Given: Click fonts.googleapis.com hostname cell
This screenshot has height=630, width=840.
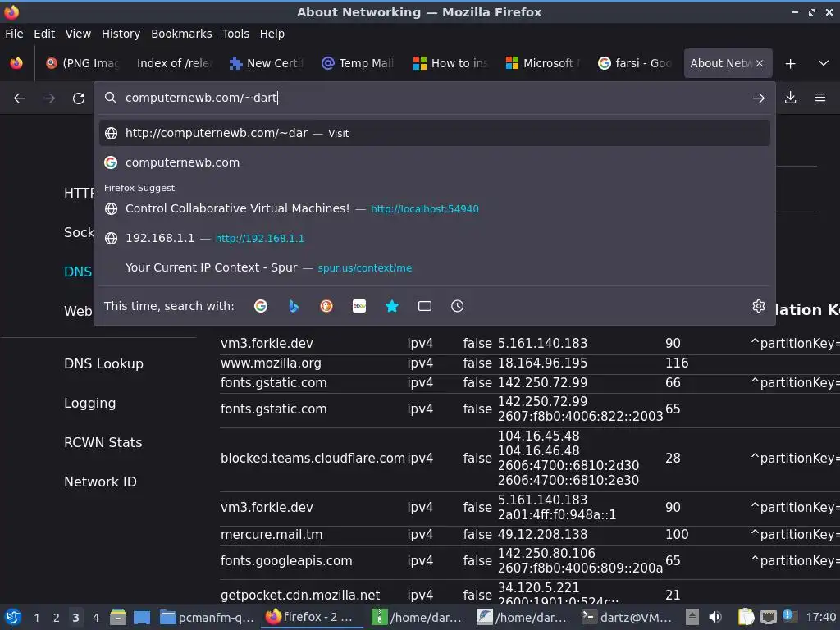Looking at the screenshot, I should click(286, 561).
